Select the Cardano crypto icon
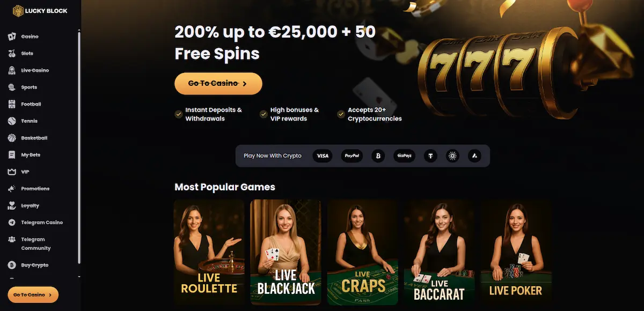The height and width of the screenshot is (311, 644). pyautogui.click(x=452, y=156)
